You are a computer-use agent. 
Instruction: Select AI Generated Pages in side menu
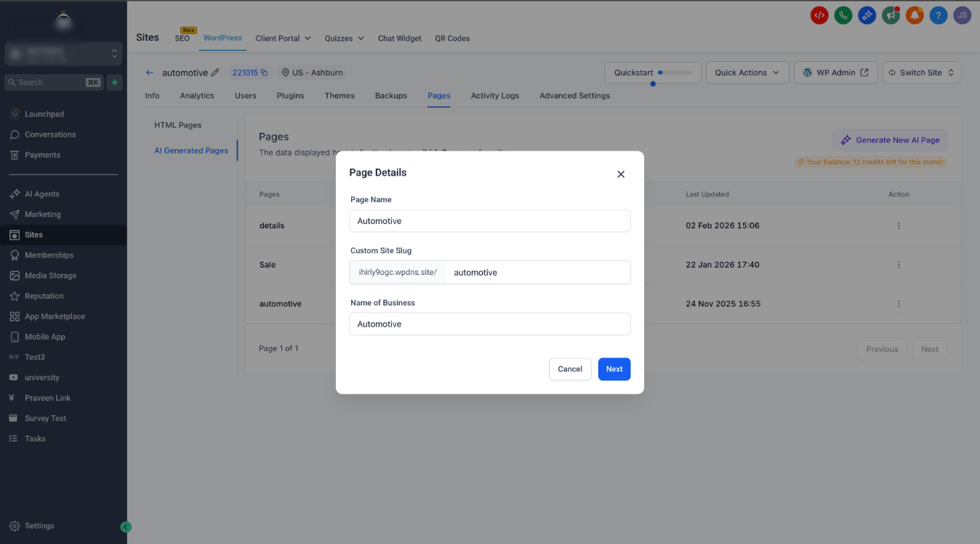[191, 151]
